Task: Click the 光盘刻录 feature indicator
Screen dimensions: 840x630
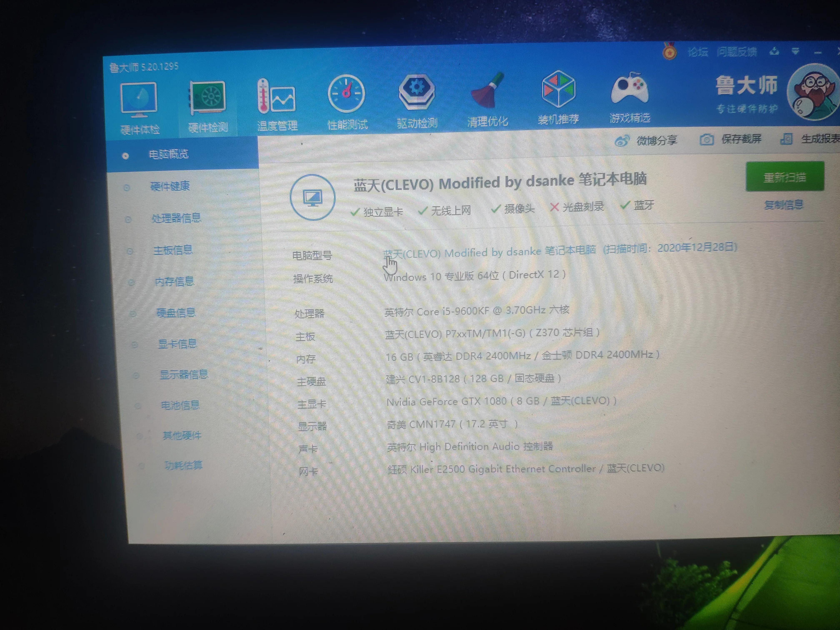Action: point(577,207)
